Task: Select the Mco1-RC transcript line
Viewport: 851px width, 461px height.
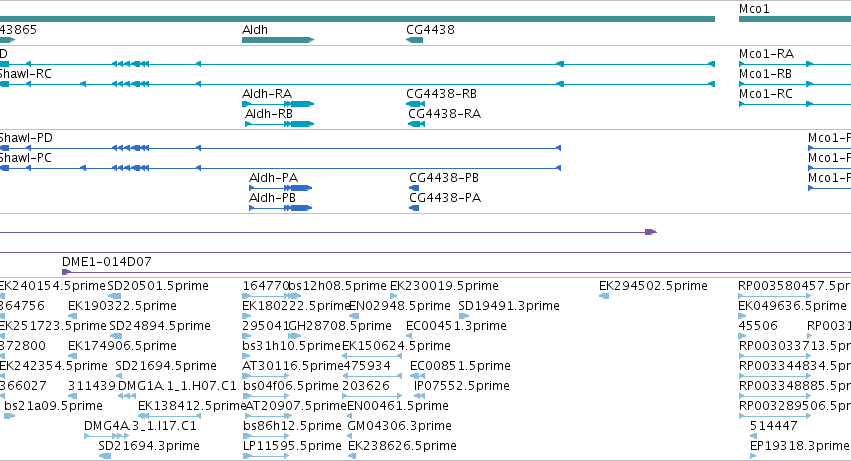Action: pos(795,104)
